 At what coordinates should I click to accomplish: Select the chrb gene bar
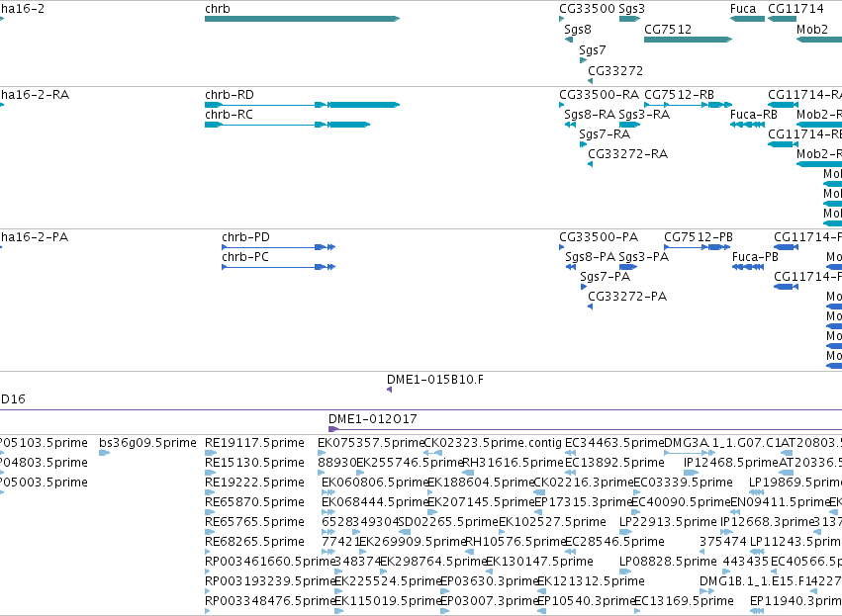[x=303, y=19]
